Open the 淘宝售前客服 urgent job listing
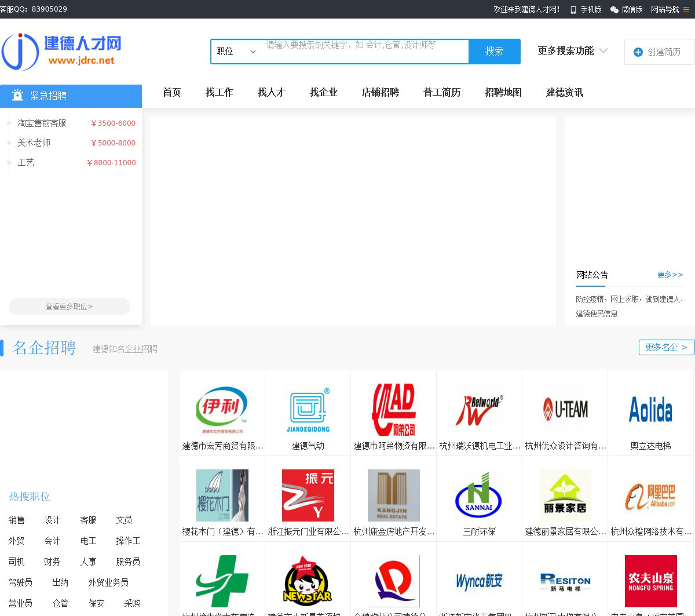695x616 pixels. tap(42, 123)
